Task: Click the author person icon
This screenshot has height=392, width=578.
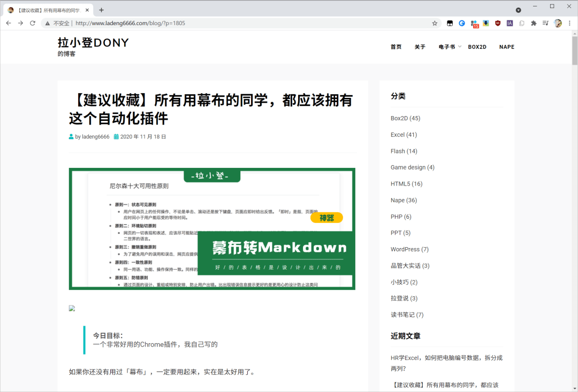Action: click(x=71, y=137)
